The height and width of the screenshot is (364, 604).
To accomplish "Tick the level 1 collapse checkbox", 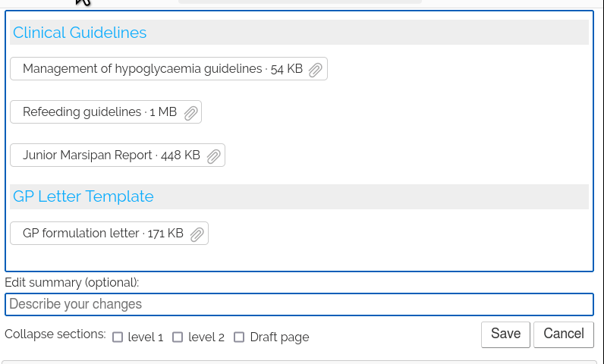I will click(118, 337).
